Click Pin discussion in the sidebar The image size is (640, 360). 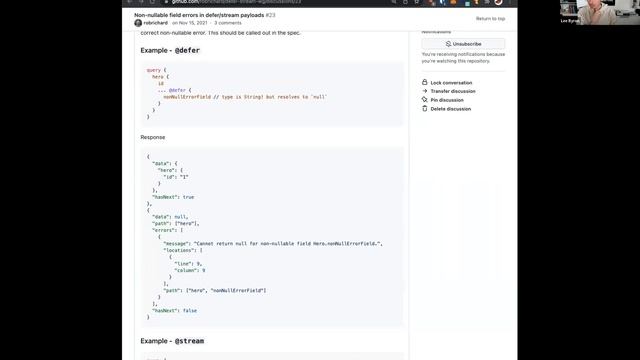point(443,100)
